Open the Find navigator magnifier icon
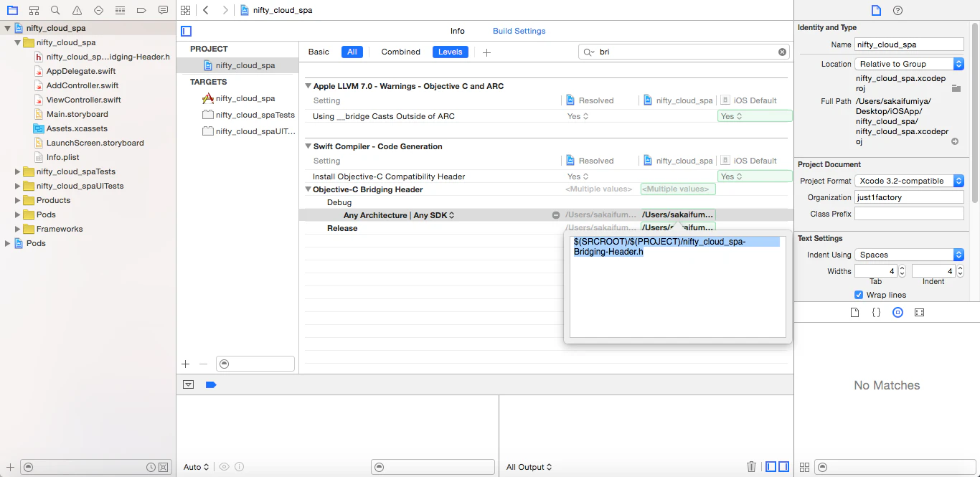The width and height of the screenshot is (980, 477). click(55, 11)
